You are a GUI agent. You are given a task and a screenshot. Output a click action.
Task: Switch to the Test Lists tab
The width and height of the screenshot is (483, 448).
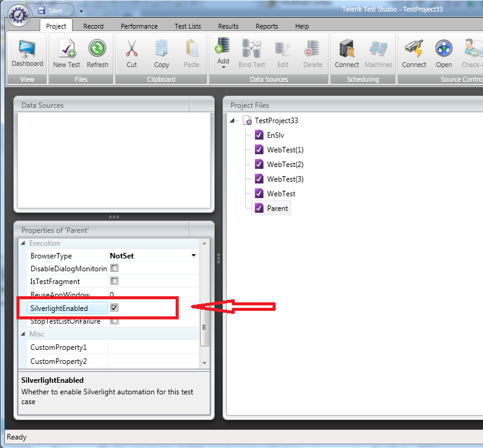coord(188,26)
